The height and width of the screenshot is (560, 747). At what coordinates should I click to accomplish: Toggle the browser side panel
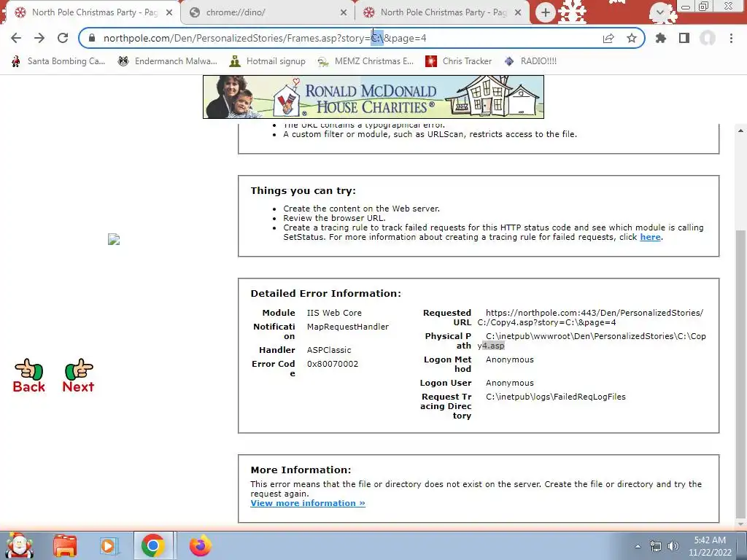click(x=684, y=38)
